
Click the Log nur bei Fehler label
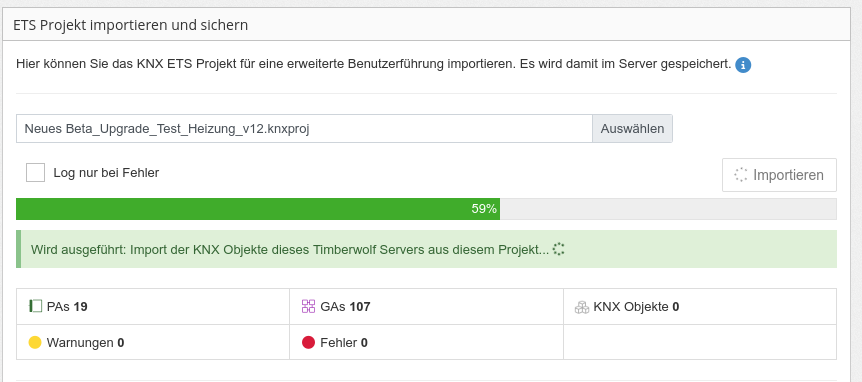106,173
